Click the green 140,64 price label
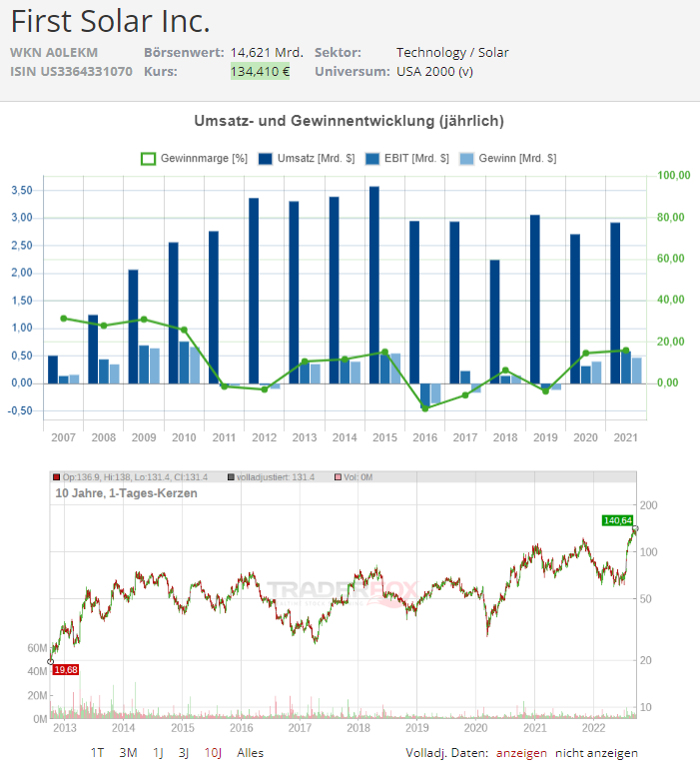700x774 pixels. click(617, 520)
